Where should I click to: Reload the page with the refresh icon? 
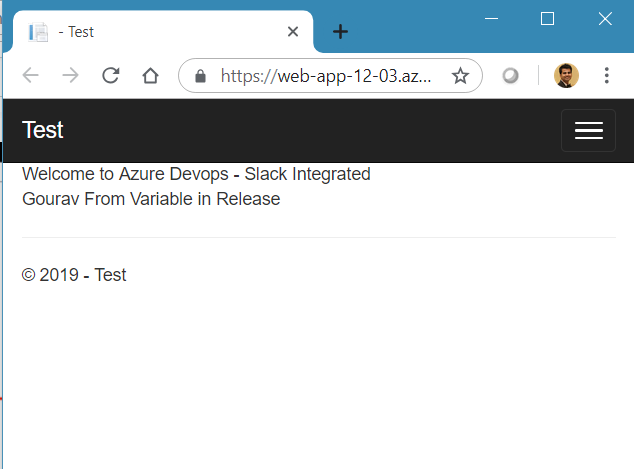pos(110,75)
